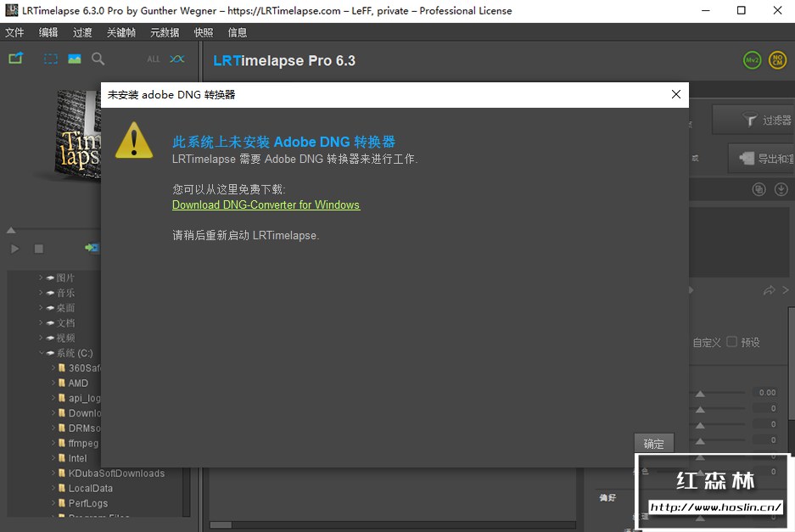Click the green arrow import icon

click(92, 248)
